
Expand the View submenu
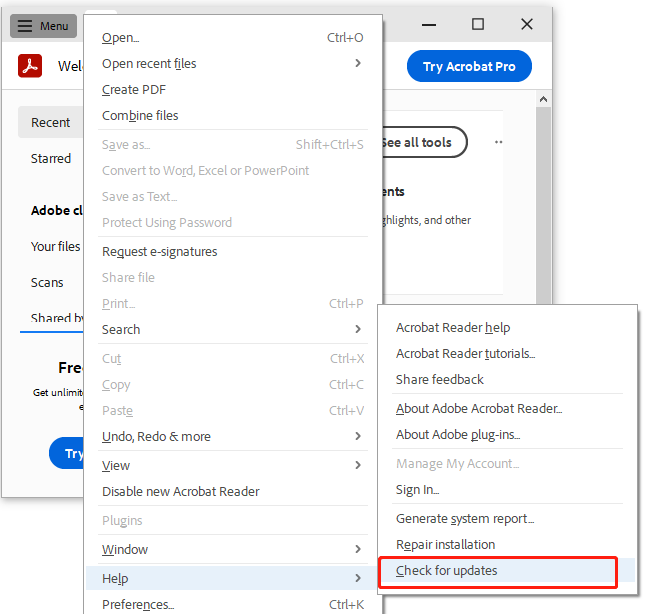233,465
